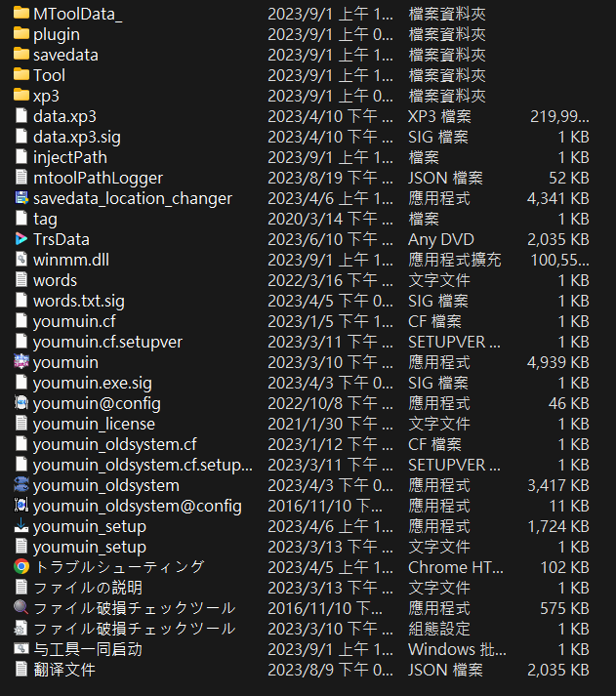Screen dimensions: 616x696
Task: Click the plugin folder icon
Action: [x=21, y=33]
